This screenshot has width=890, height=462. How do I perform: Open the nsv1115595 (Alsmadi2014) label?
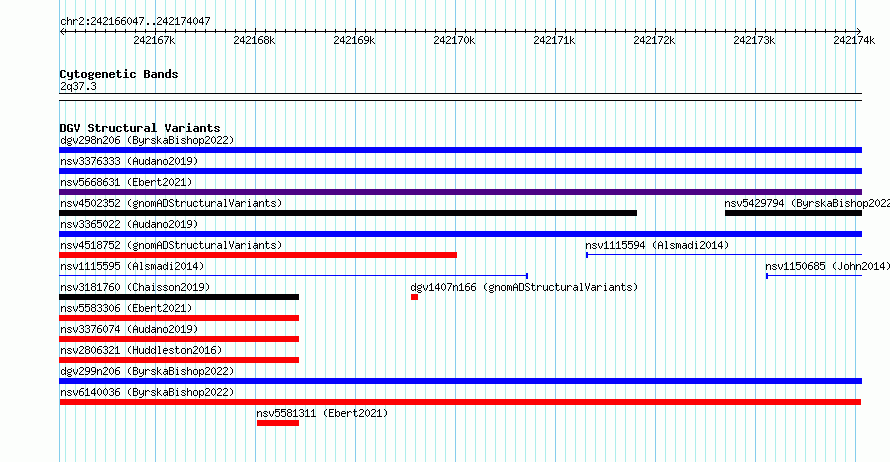point(132,266)
